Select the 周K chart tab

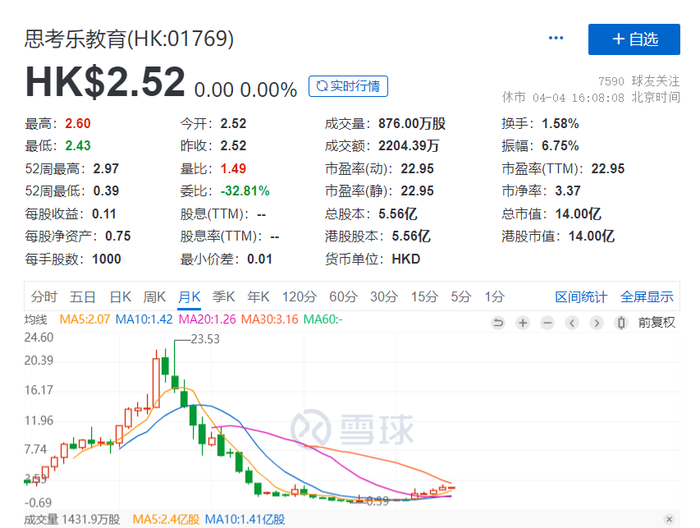point(154,296)
